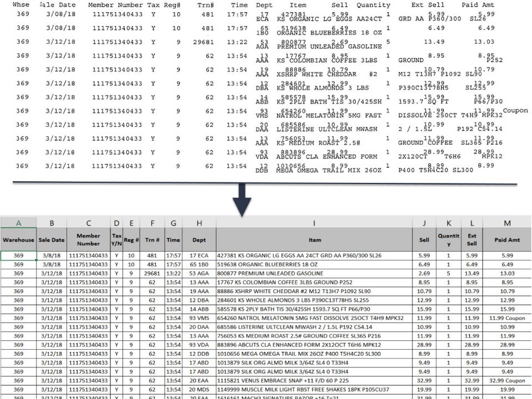Image resolution: width=532 pixels, height=399 pixels.
Task: Click the 519638 ORGANIC BLUEBERRIES item cell
Action: point(315,263)
